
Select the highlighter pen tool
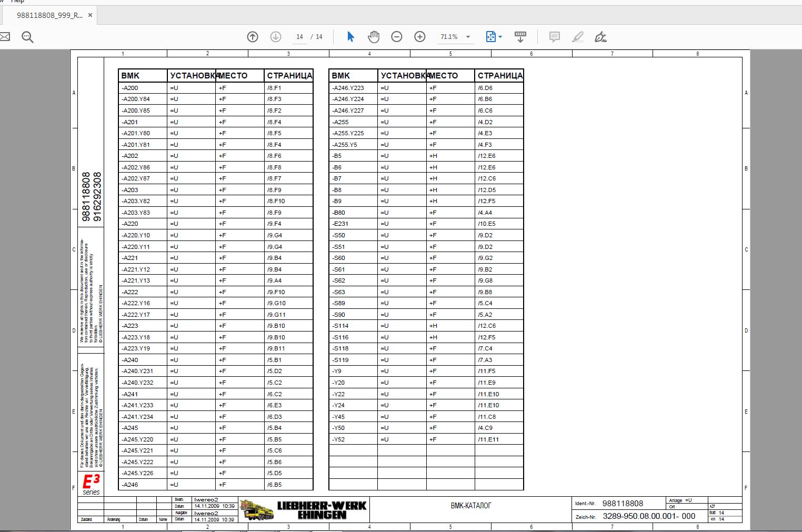(x=577, y=37)
